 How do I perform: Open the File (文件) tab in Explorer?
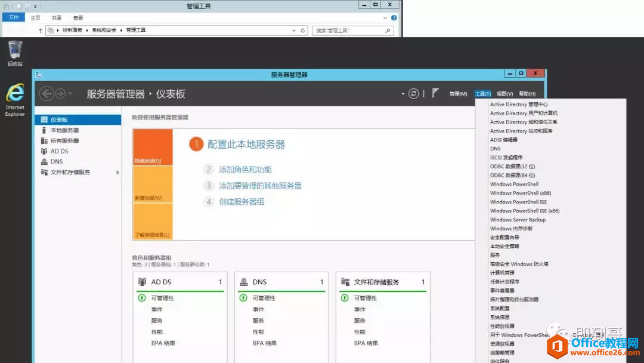pos(14,17)
